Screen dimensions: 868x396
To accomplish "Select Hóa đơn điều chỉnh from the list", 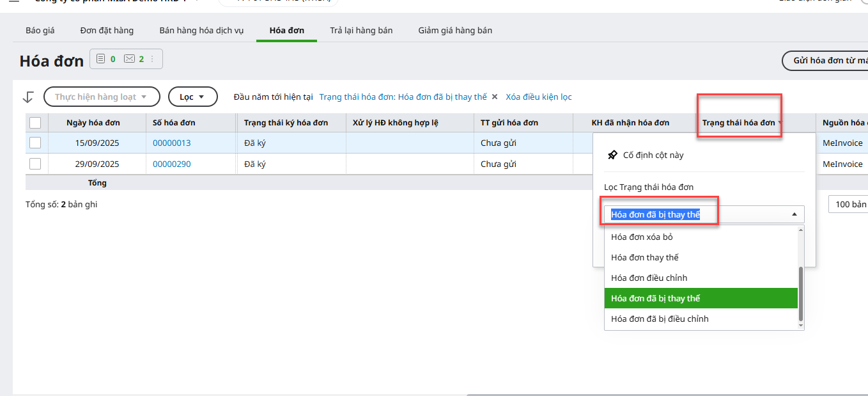I will pyautogui.click(x=649, y=278).
